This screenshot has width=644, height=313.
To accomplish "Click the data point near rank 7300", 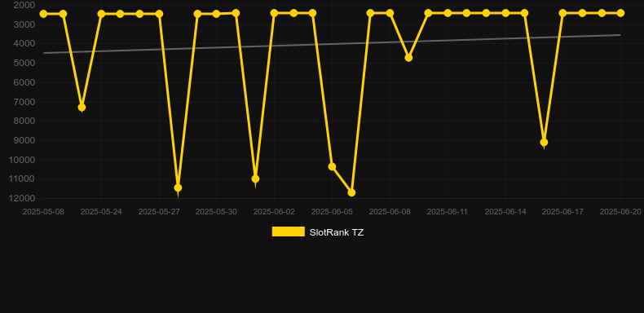I will (x=82, y=108).
